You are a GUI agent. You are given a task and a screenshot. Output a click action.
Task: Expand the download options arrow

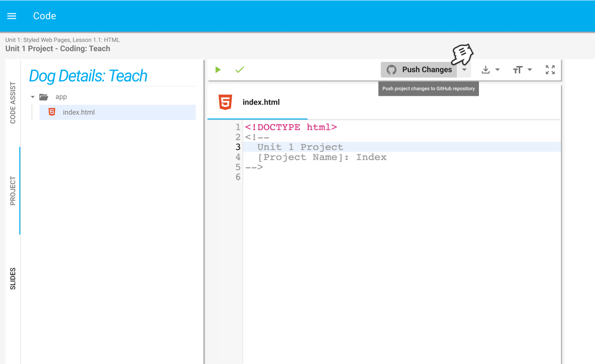tap(498, 70)
